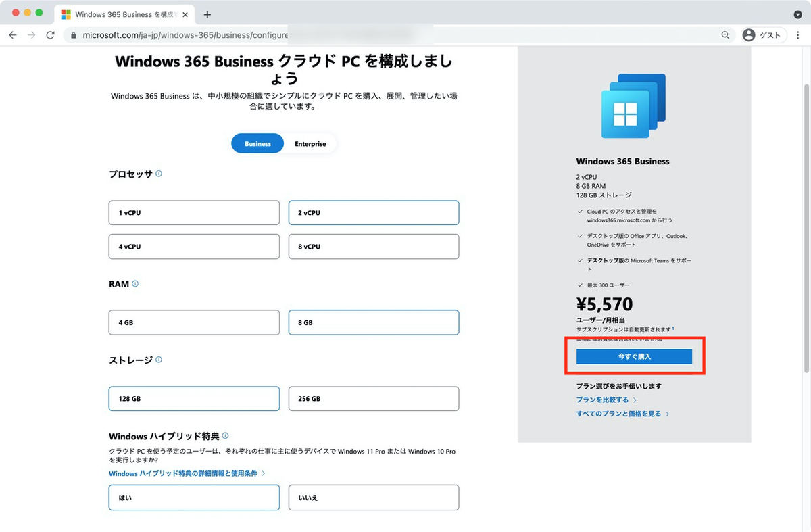The width and height of the screenshot is (811, 532).
Task: Open a new tab with the plus icon
Action: click(x=207, y=14)
